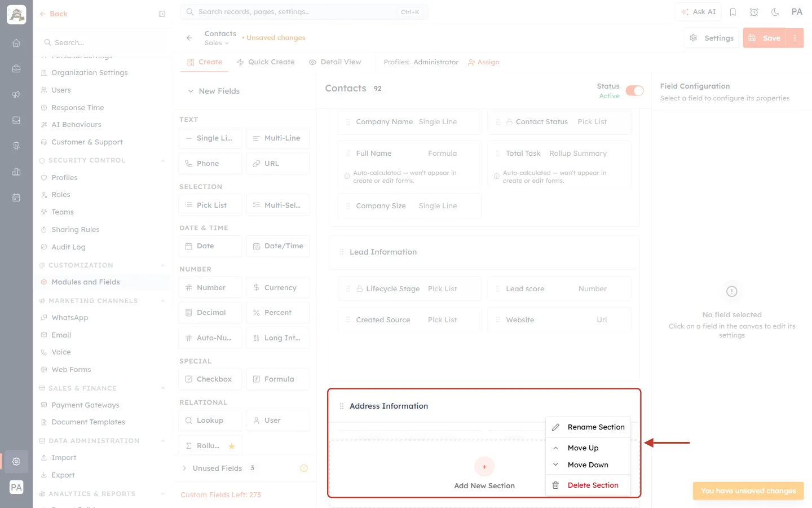Collapse the Data Administration group
The height and width of the screenshot is (508, 812).
click(162, 441)
